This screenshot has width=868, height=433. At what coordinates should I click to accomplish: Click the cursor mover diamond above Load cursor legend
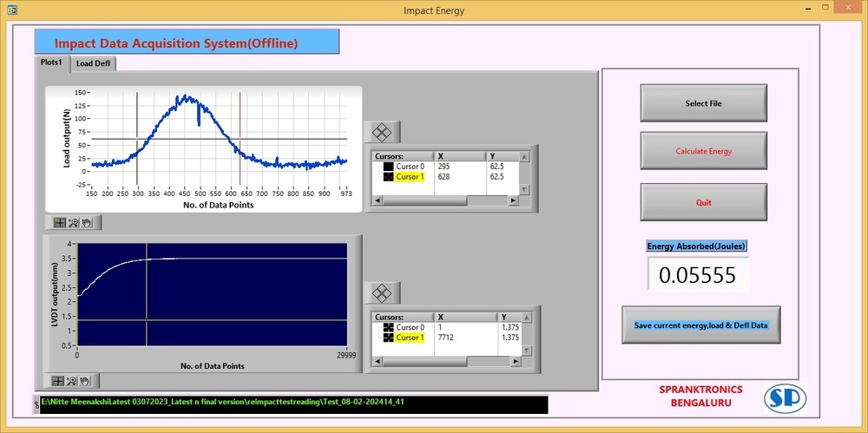point(382,133)
